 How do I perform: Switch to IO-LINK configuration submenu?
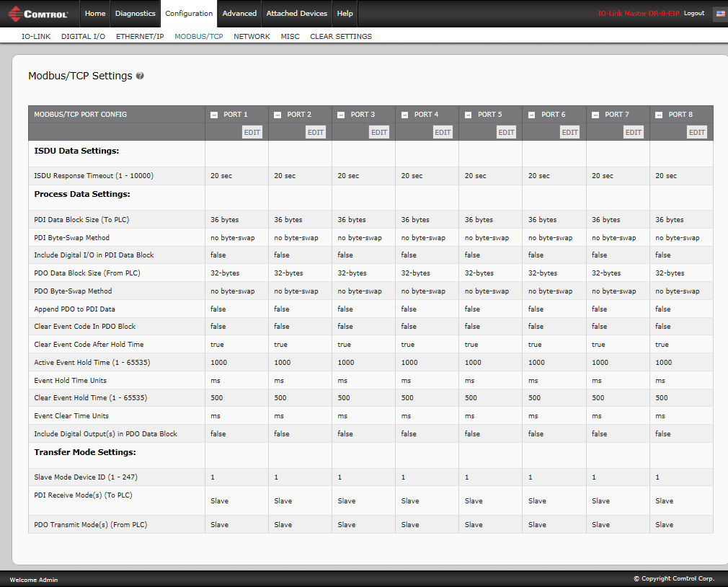click(36, 36)
